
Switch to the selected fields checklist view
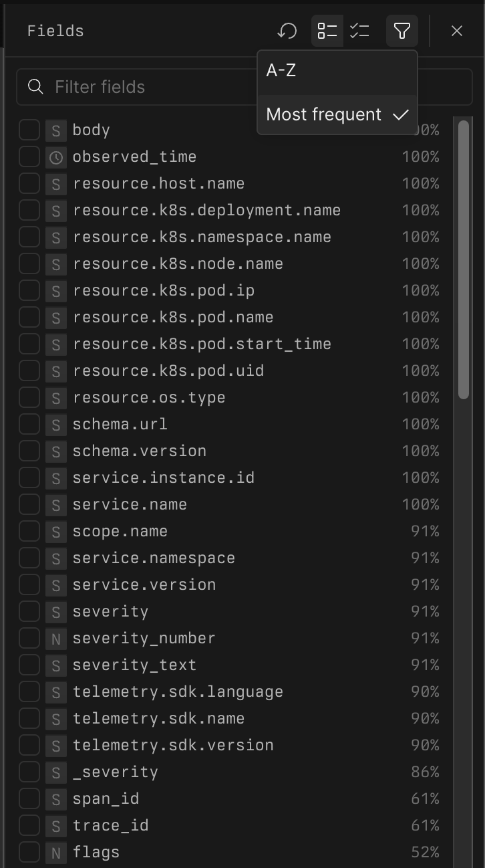pos(359,31)
